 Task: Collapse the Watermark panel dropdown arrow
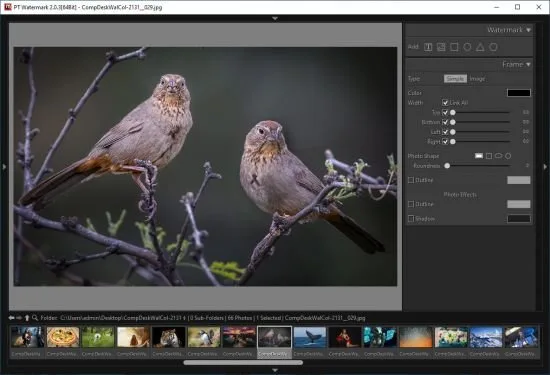528,30
